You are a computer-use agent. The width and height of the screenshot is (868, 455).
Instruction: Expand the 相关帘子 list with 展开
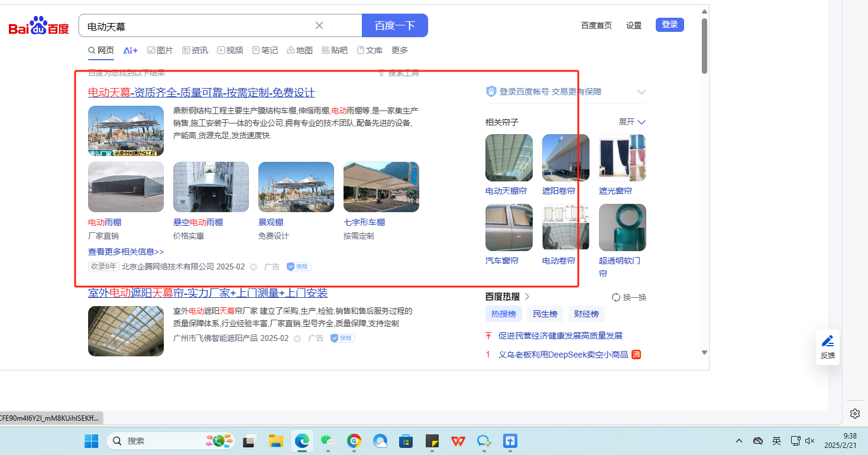[x=632, y=122]
